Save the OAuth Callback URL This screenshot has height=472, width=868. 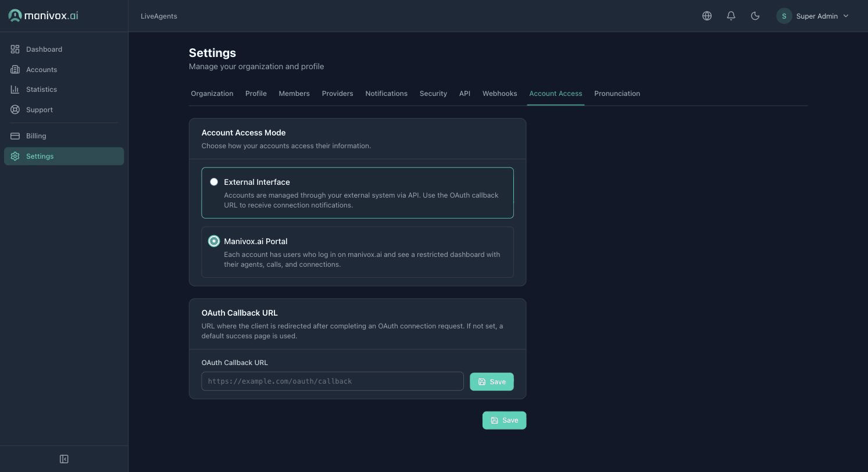click(x=492, y=382)
